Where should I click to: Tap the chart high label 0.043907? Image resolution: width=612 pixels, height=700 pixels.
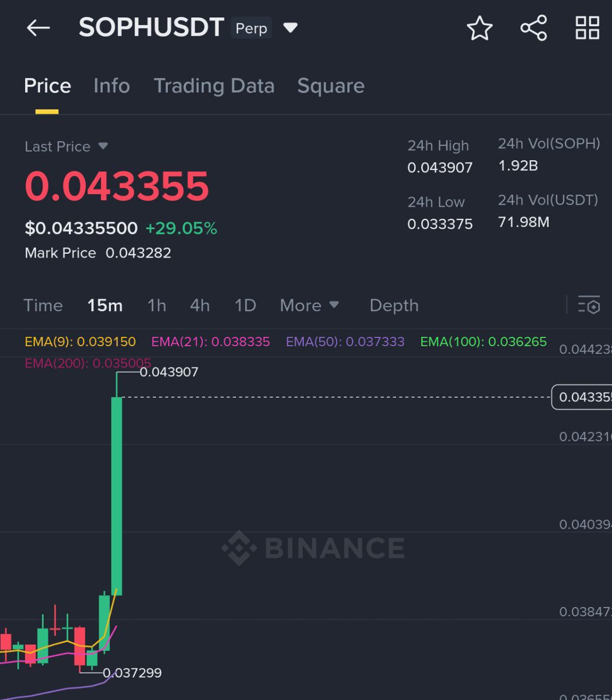tap(169, 372)
